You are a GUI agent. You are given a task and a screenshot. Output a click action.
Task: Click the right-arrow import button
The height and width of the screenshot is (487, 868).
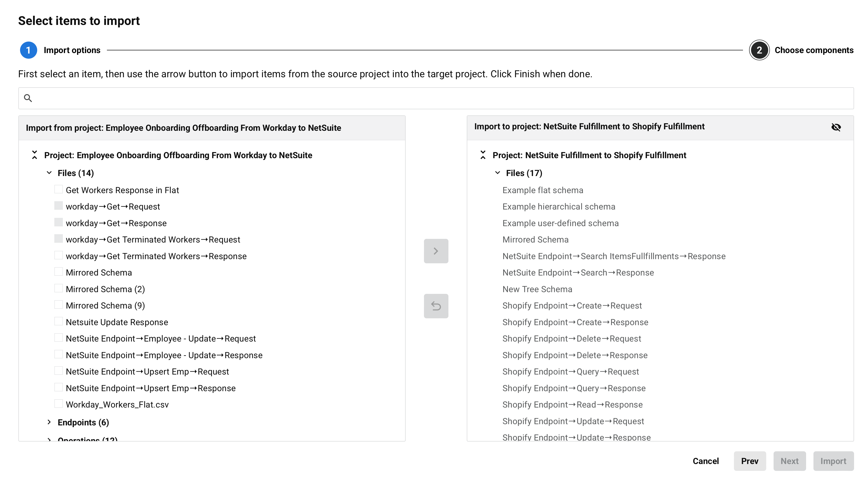[436, 251]
